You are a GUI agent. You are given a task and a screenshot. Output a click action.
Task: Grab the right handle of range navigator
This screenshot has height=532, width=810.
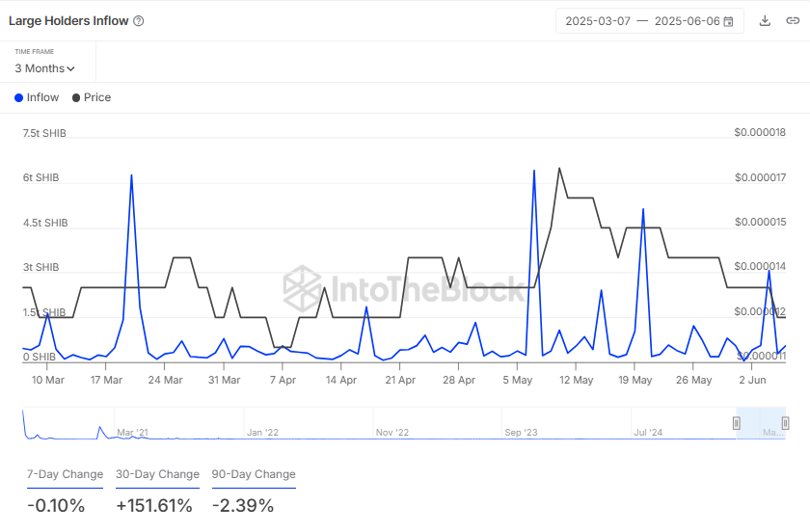(785, 422)
